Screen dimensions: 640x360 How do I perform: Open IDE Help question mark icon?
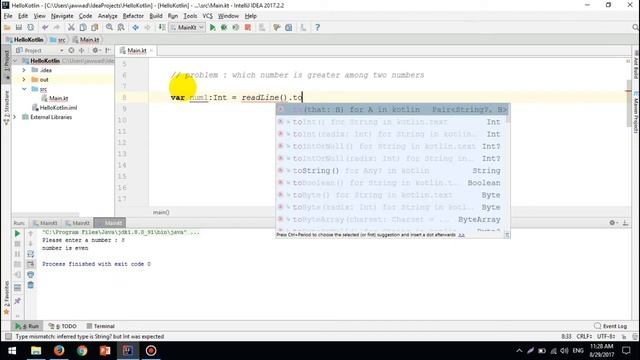pos(317,27)
